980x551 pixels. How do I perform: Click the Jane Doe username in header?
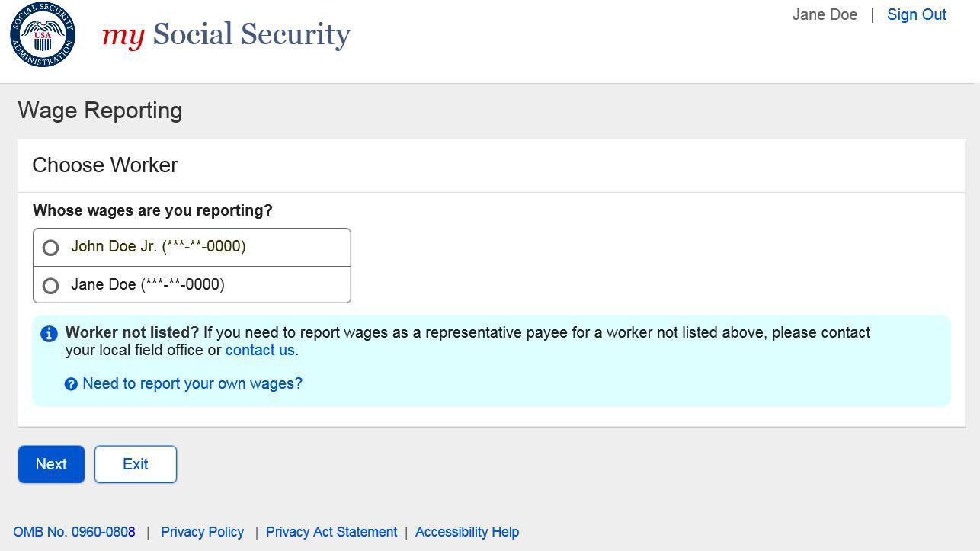825,14
